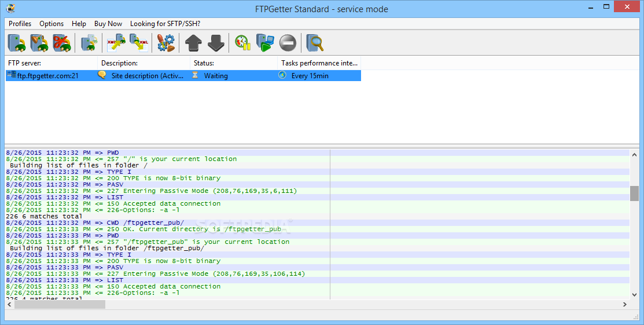Click the log line CWD /ftpgetter_pub/
The width and height of the screenshot is (644, 325).
(x=95, y=223)
